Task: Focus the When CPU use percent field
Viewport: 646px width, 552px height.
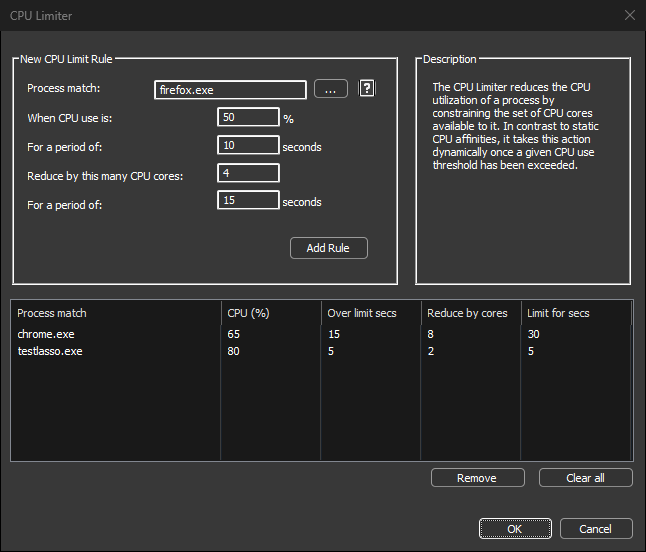Action: 248,117
